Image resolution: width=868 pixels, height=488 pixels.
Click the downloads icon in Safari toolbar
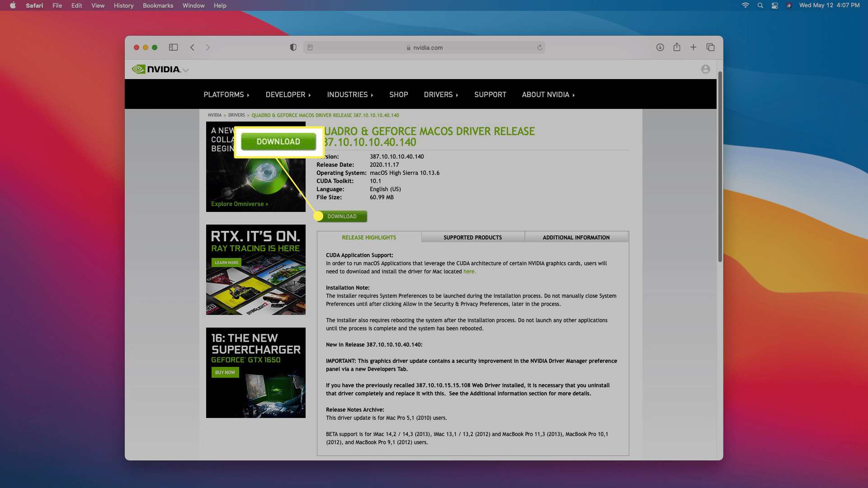(660, 47)
